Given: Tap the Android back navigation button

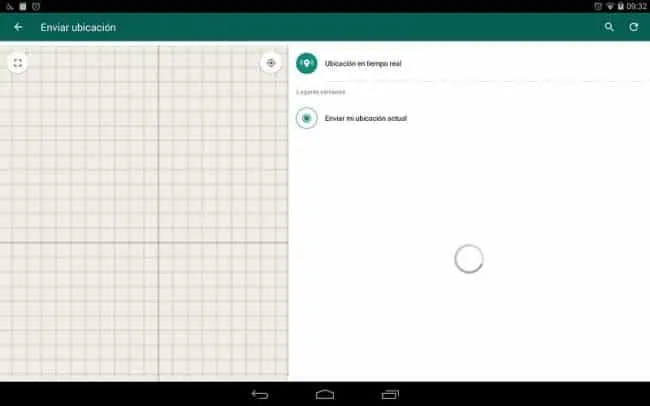Looking at the screenshot, I should [260, 395].
